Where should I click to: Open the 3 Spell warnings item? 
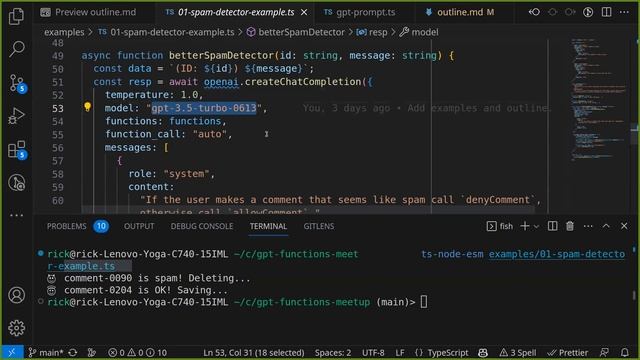pyautogui.click(x=518, y=352)
